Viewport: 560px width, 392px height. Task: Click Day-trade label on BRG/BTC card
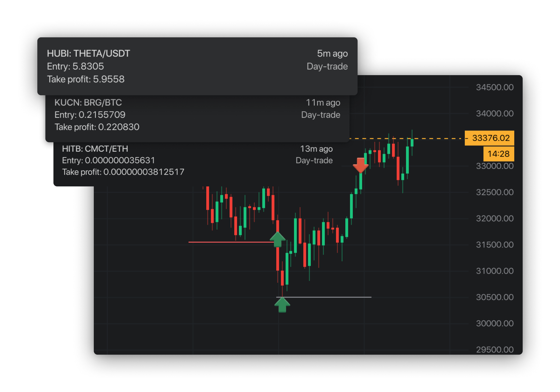point(321,115)
